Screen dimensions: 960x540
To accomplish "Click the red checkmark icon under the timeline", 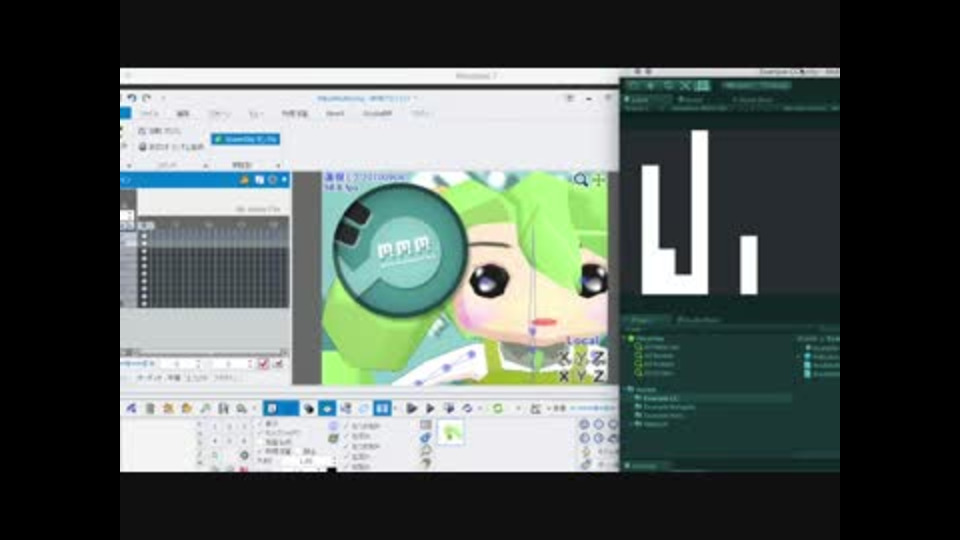I will (263, 364).
